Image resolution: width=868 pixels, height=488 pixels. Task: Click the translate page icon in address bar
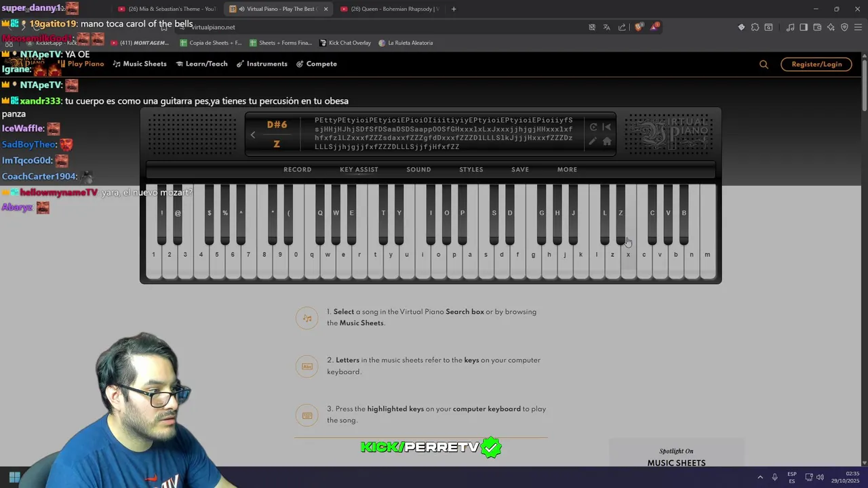point(607,27)
